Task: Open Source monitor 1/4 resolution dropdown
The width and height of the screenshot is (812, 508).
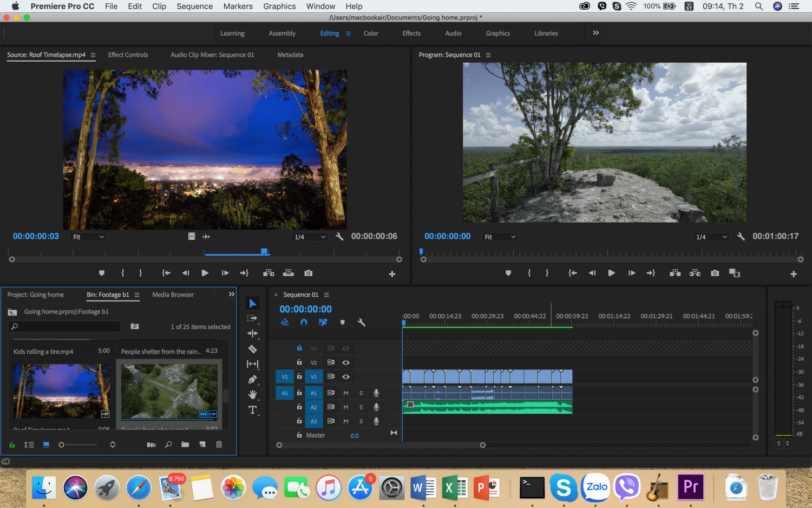Action: point(310,237)
